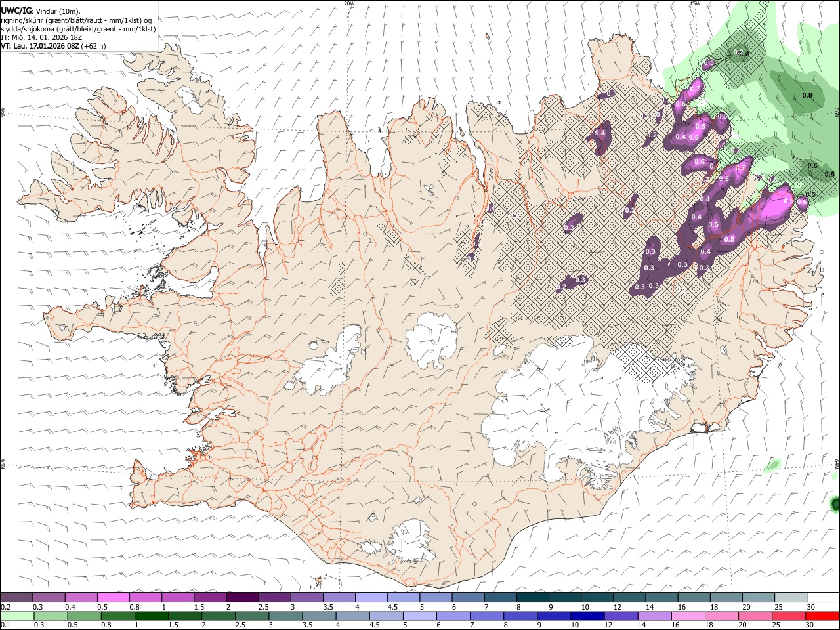Click the pale grey 25–30 swatch in upper legend
This screenshot has height=630, width=840.
791,597
